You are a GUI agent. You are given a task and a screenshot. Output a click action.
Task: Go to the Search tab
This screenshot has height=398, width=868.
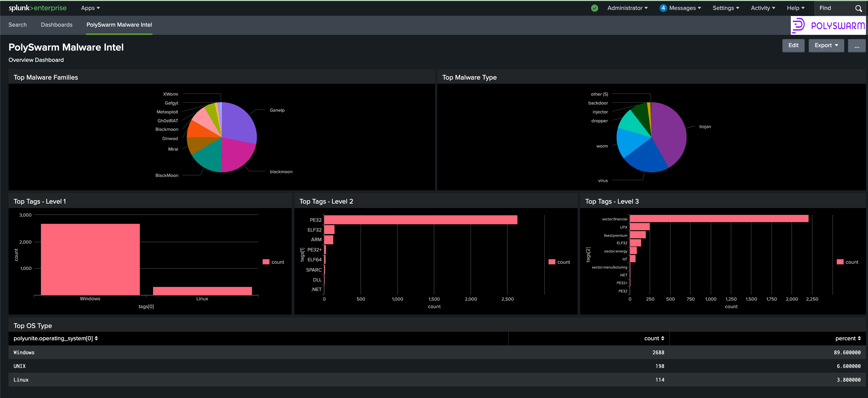pos(17,25)
